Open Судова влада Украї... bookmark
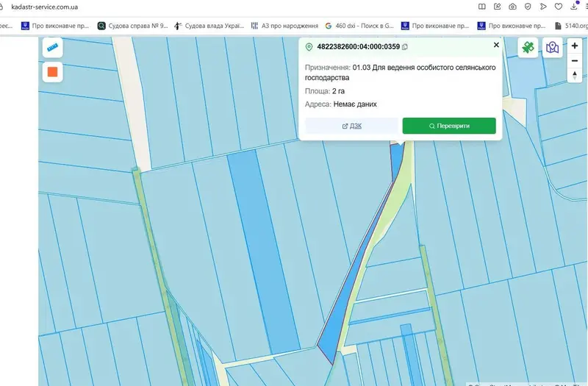The width and height of the screenshot is (588, 386). 209,26
